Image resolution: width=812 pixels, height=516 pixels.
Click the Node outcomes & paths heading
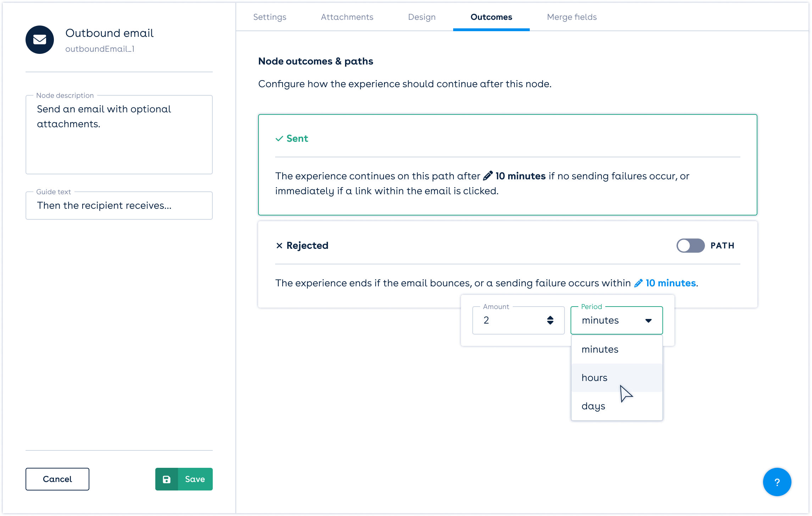tap(316, 61)
